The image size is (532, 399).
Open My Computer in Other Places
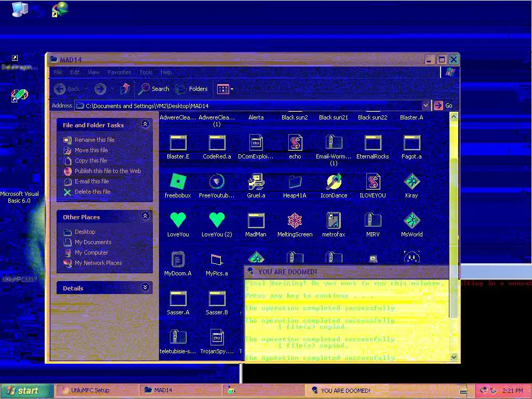[91, 252]
